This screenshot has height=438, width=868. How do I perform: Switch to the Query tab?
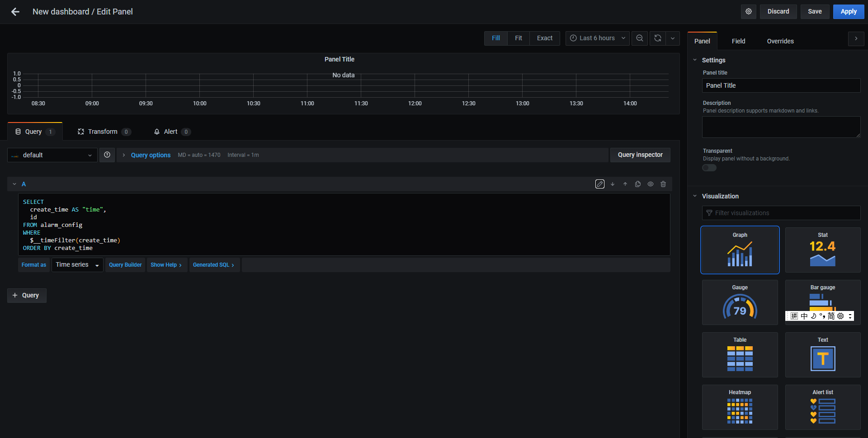point(35,132)
